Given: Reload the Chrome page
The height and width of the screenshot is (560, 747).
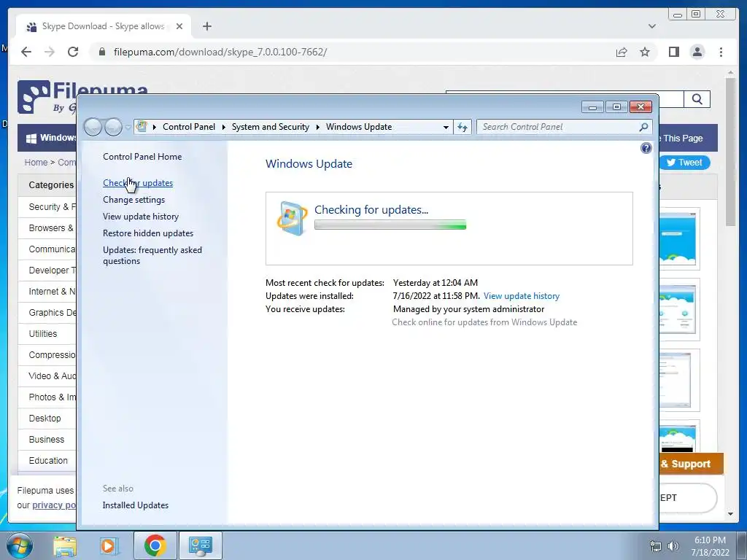Looking at the screenshot, I should point(73,52).
